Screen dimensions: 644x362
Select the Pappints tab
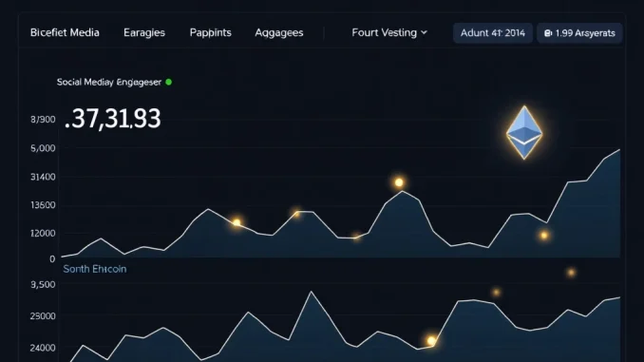point(210,32)
